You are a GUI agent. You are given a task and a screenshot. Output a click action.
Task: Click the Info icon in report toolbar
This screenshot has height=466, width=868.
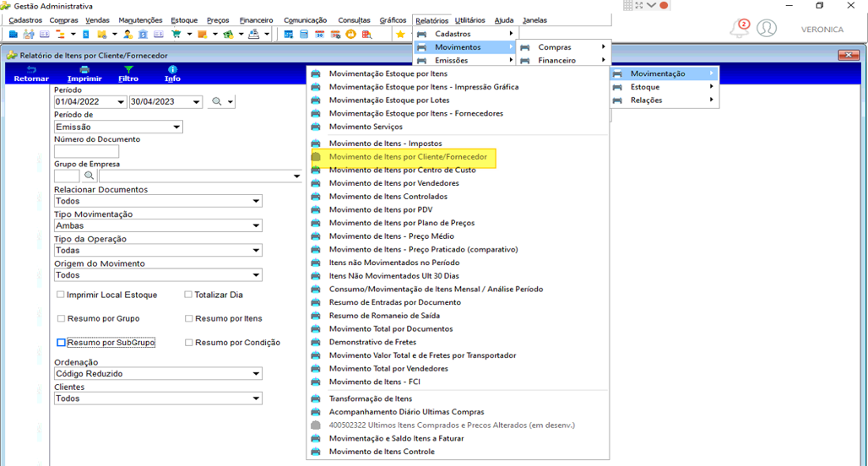tap(172, 73)
